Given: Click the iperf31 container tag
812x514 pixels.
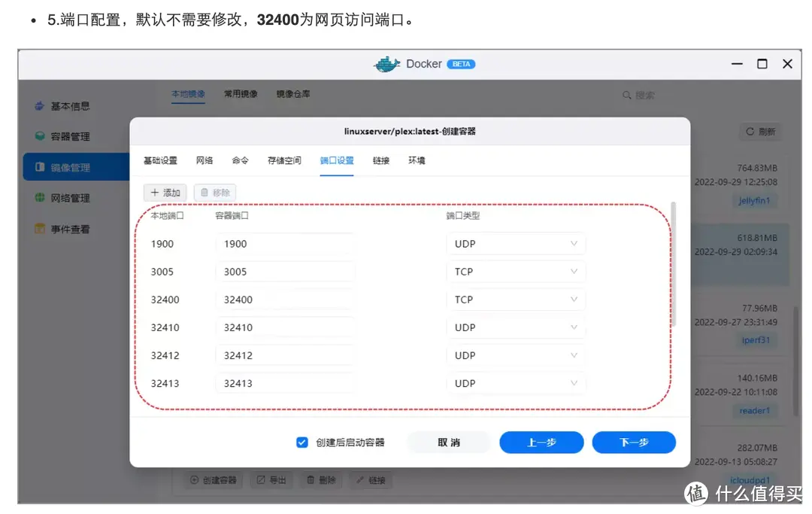Looking at the screenshot, I should point(756,340).
